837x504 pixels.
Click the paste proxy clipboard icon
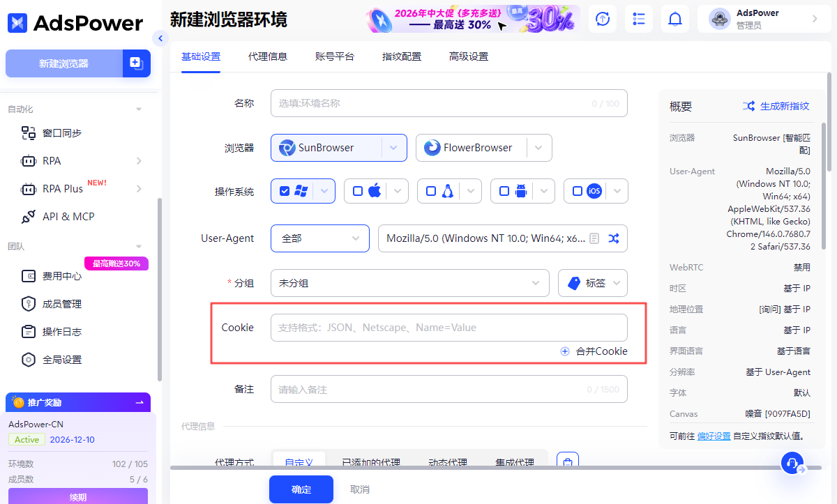click(568, 461)
